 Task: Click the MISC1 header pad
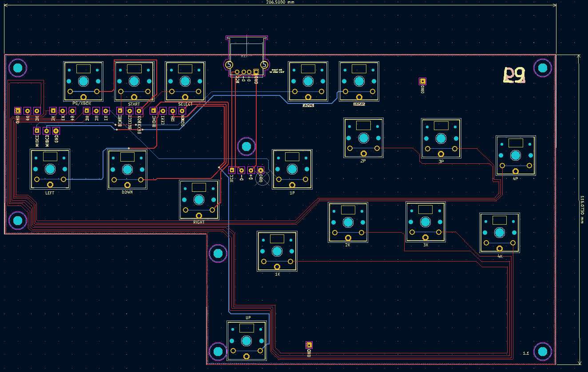[x=37, y=131]
